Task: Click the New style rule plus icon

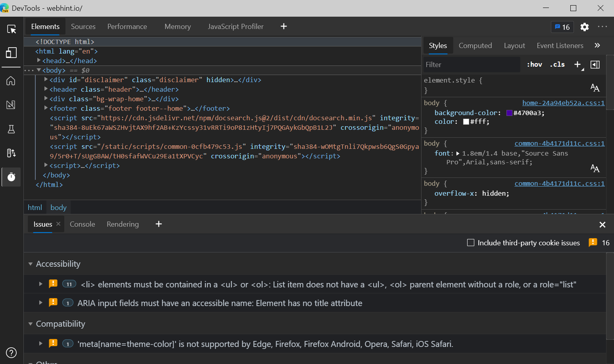Action: pos(577,65)
